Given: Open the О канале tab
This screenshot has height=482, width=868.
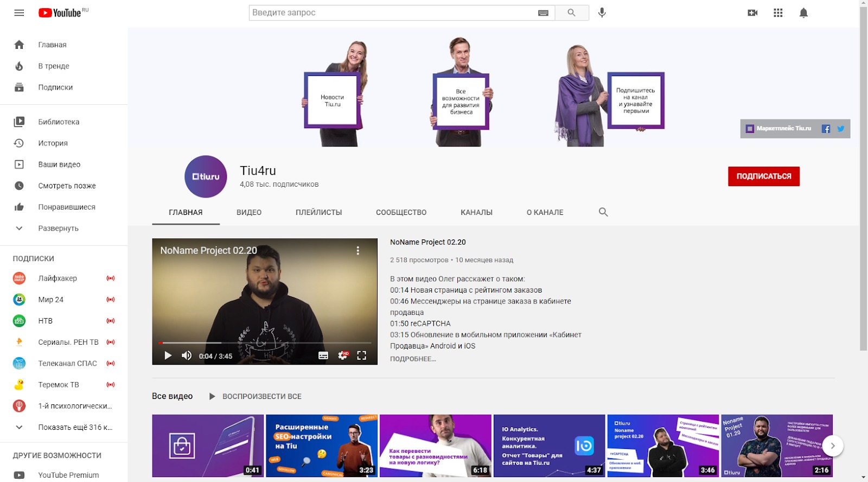Looking at the screenshot, I should [x=545, y=212].
